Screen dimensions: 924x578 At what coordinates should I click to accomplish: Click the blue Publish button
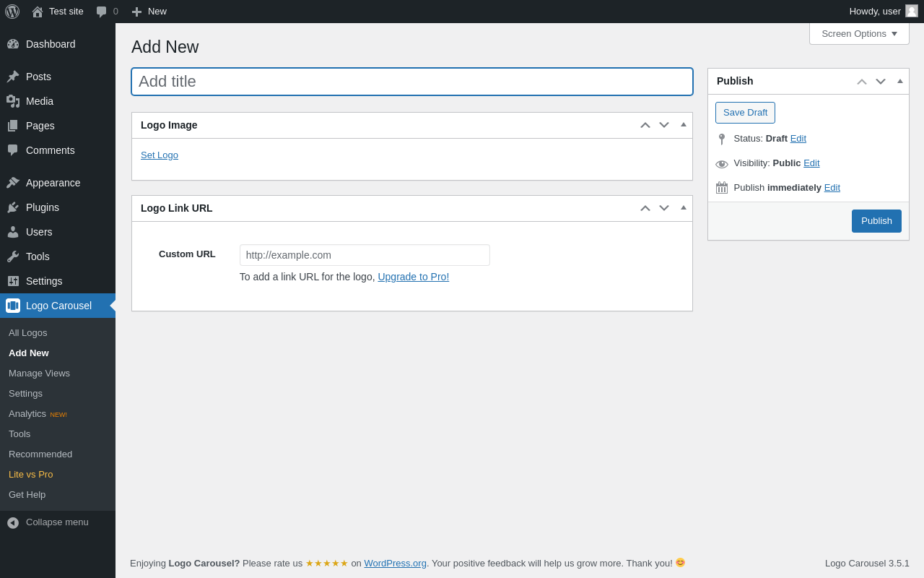coord(876,221)
